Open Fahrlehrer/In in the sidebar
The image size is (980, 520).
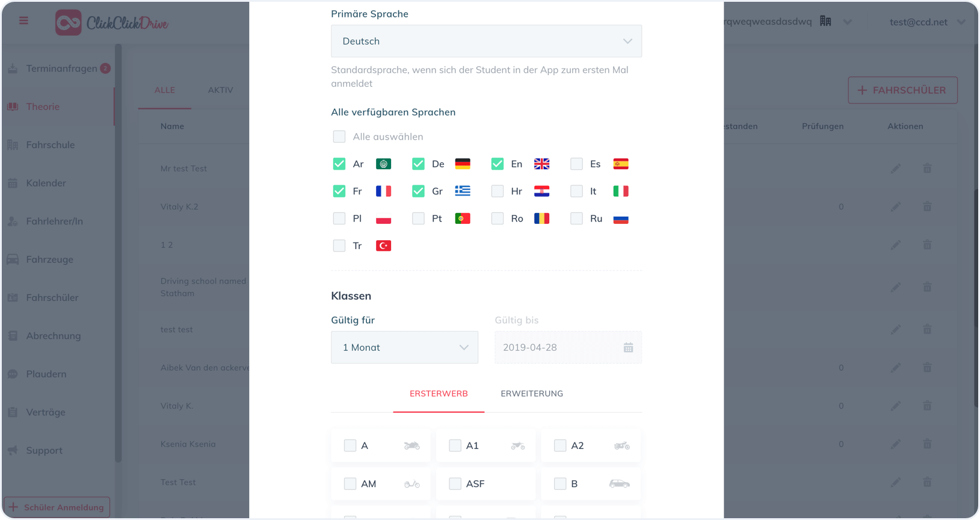(x=54, y=221)
